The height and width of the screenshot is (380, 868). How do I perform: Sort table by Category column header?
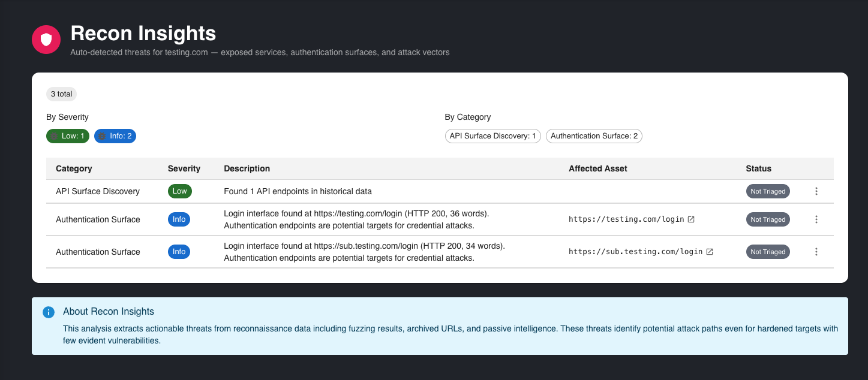pos(74,168)
